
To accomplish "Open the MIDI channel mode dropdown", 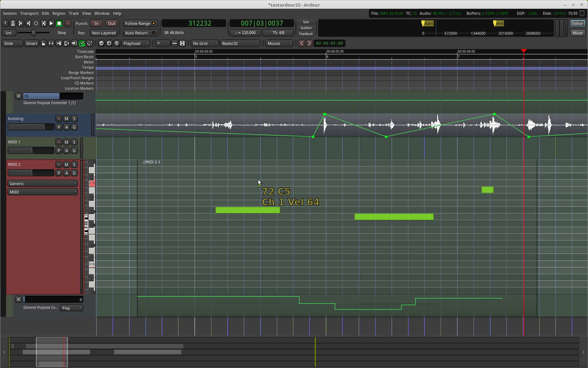I will pyautogui.click(x=42, y=192).
